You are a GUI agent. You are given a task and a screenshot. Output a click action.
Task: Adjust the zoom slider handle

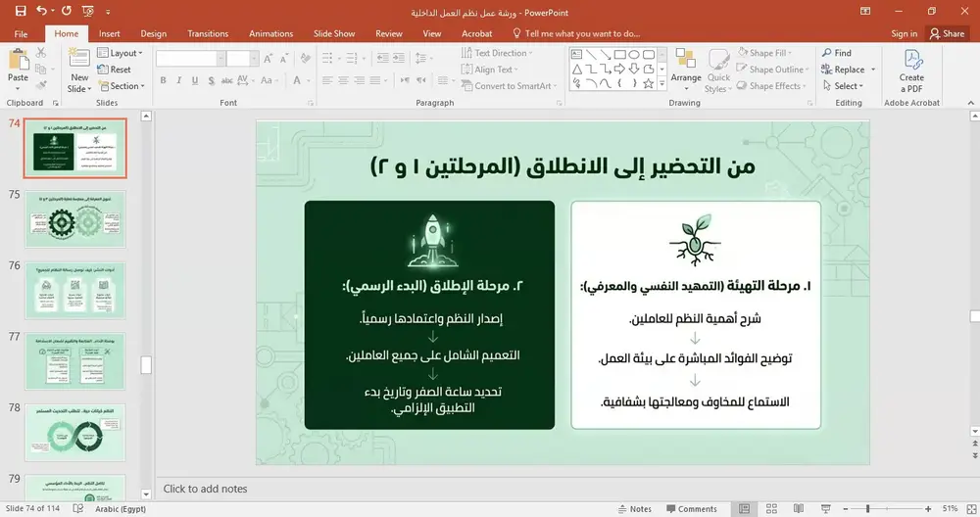coord(867,509)
